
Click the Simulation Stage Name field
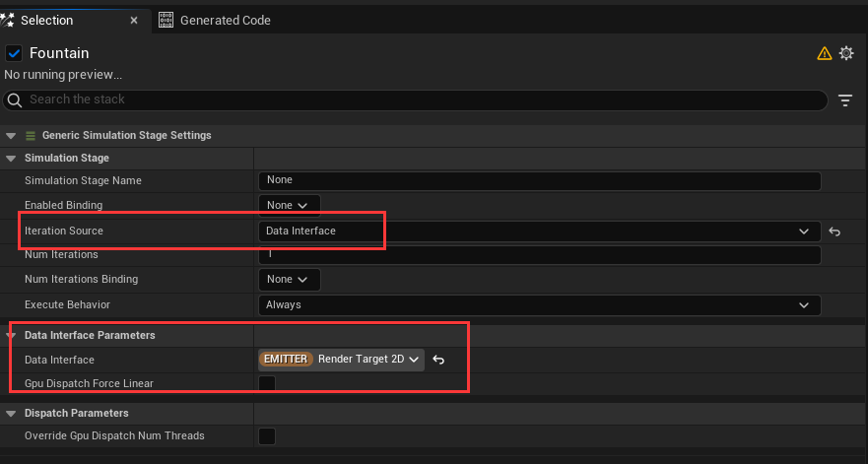[539, 180]
